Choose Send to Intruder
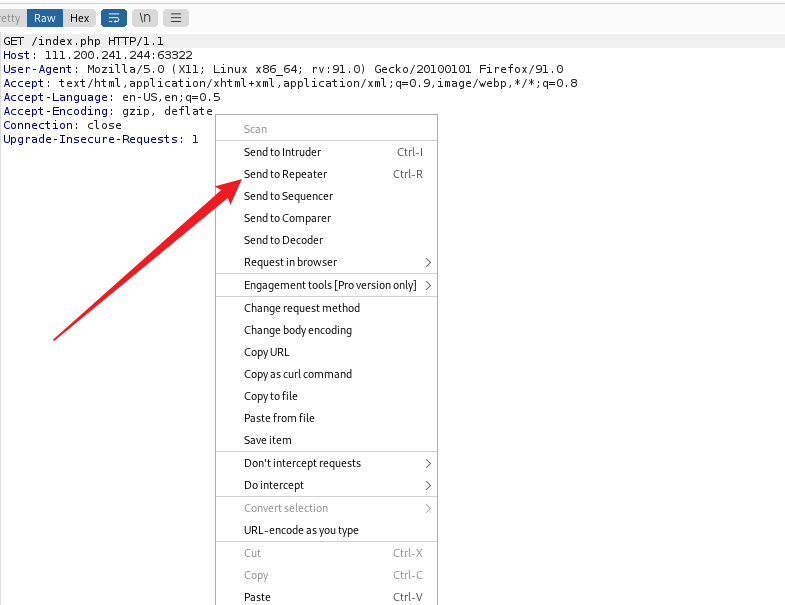 [326, 152]
